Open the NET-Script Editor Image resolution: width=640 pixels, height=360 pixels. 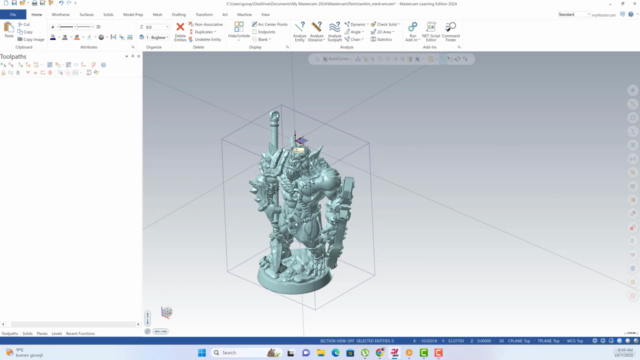click(x=431, y=31)
